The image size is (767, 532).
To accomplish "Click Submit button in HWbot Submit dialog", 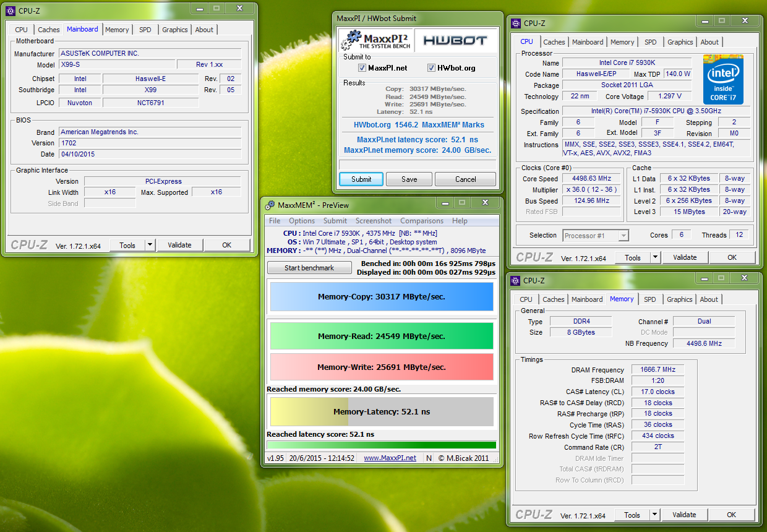I will point(361,179).
